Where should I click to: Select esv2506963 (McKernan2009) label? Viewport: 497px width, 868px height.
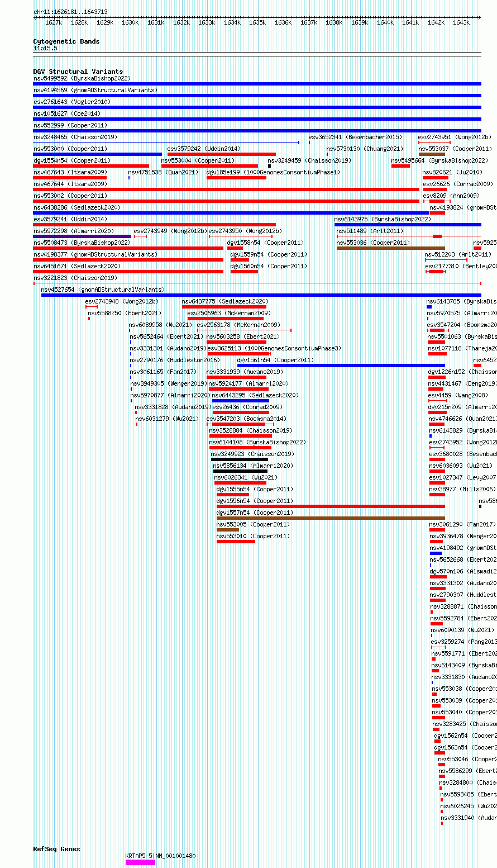pyautogui.click(x=230, y=313)
